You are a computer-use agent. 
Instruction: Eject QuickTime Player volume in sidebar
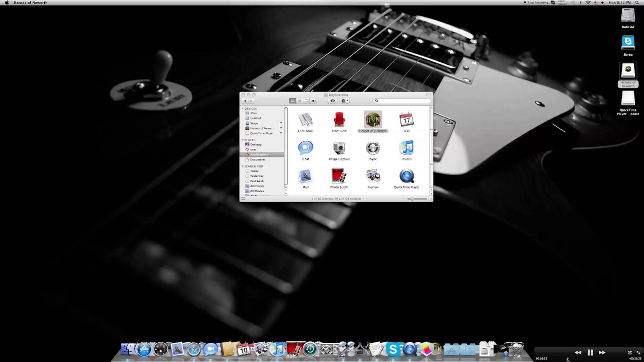[x=281, y=133]
